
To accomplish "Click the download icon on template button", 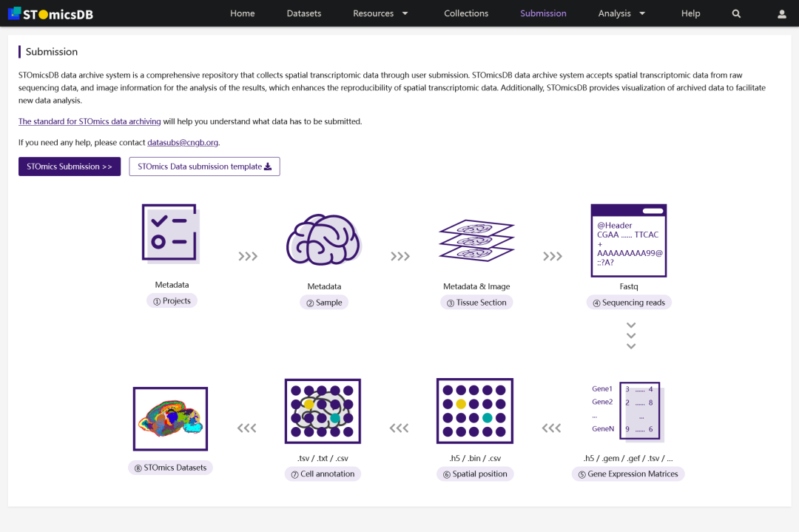I will tap(268, 166).
